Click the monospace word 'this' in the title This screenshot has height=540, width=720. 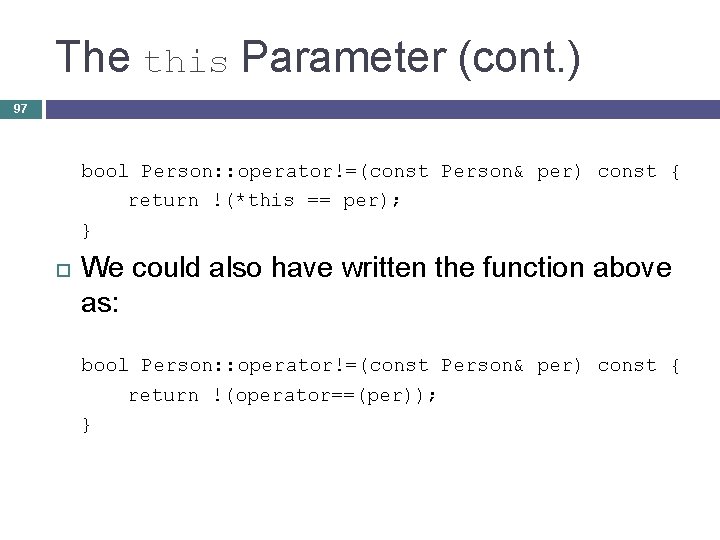tap(187, 63)
